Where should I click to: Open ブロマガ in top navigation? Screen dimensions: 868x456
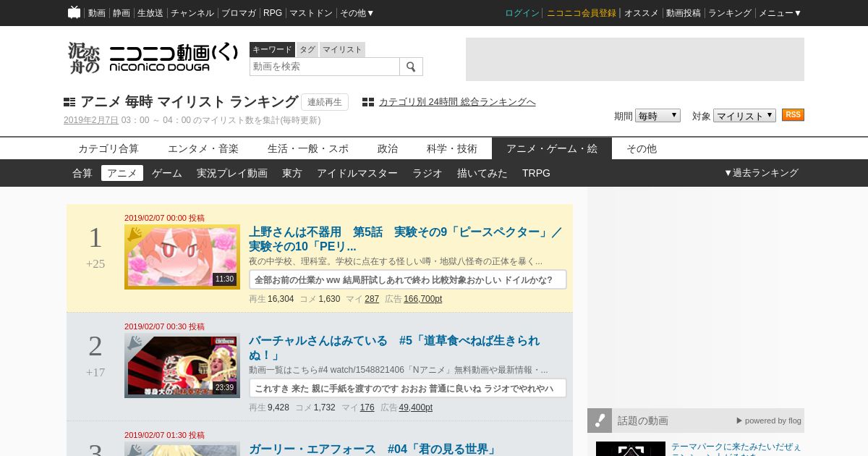pyautogui.click(x=239, y=13)
